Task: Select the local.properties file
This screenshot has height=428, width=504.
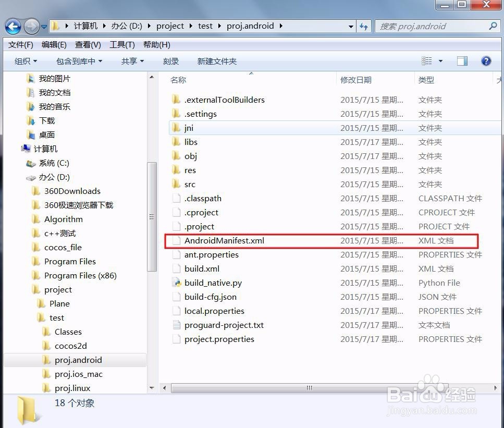Action: 214,311
